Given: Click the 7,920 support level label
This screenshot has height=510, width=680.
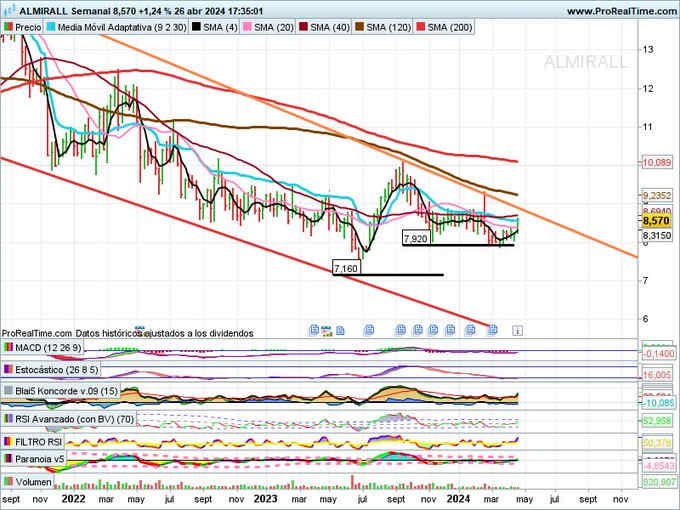Looking at the screenshot, I should pyautogui.click(x=415, y=239).
